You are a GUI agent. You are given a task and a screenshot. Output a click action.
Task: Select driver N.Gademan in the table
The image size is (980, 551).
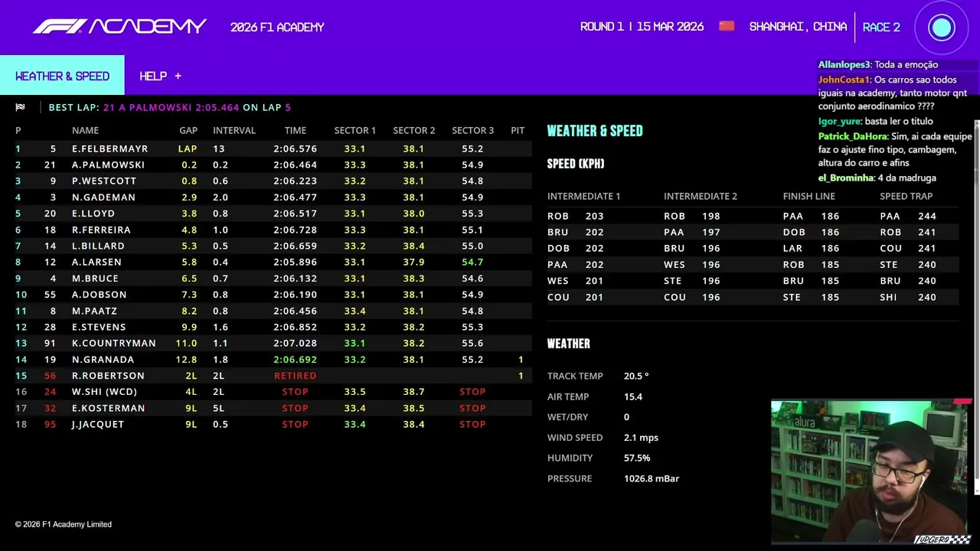(103, 197)
